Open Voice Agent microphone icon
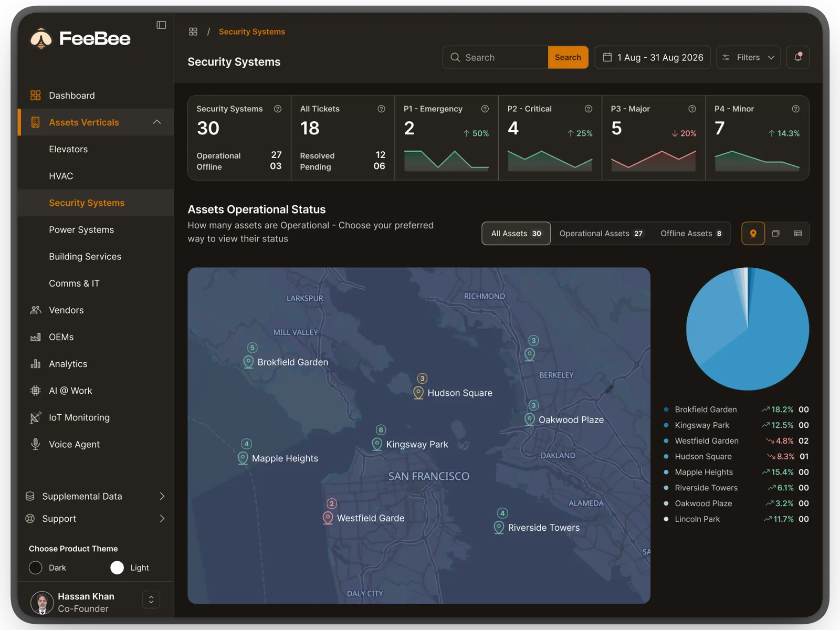Image resolution: width=840 pixels, height=630 pixels. 35,444
